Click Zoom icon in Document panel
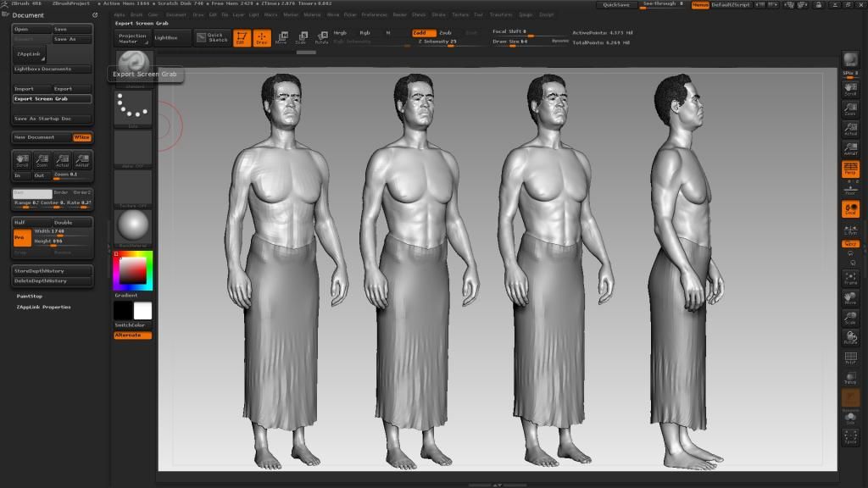The image size is (868, 488). tap(42, 160)
